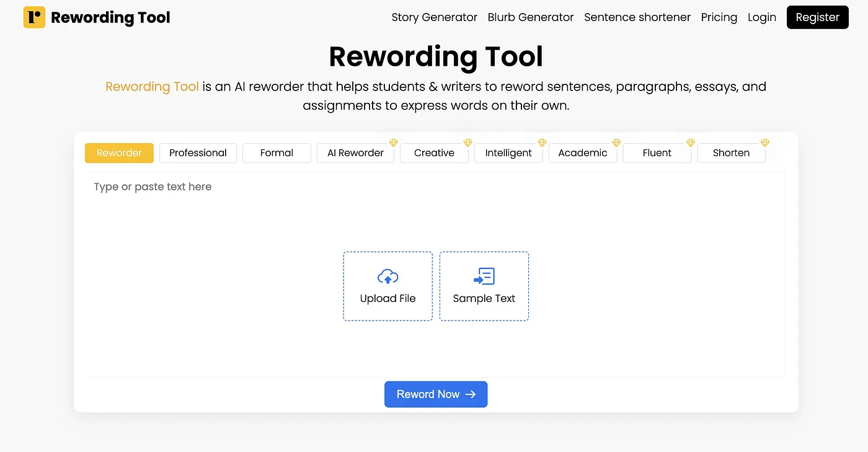Open the Story Generator page
This screenshot has height=452, width=868.
435,17
